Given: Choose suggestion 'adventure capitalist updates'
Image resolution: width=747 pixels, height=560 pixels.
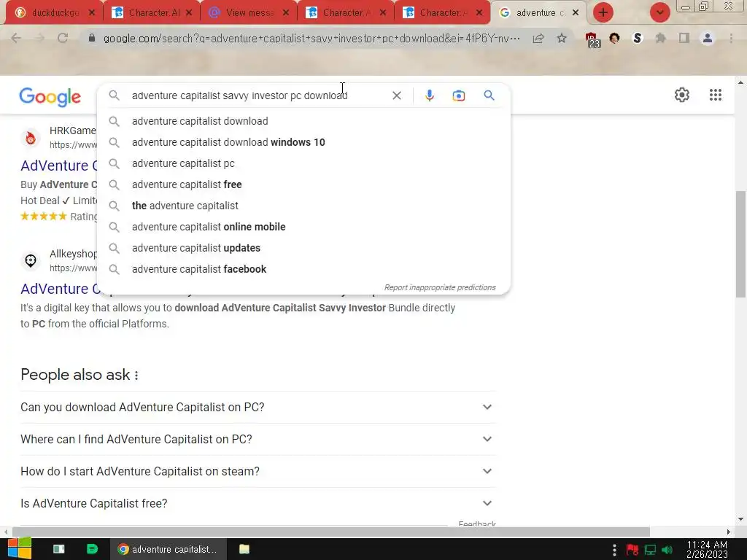Looking at the screenshot, I should click(303, 248).
